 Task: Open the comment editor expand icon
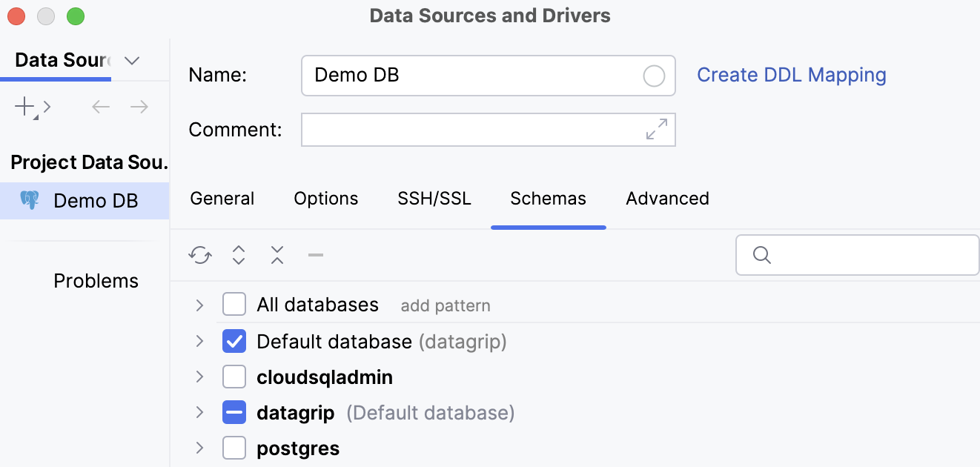(655, 130)
